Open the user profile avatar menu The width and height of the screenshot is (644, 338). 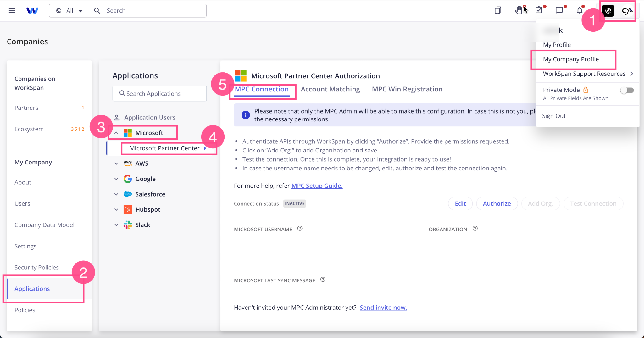coord(627,11)
